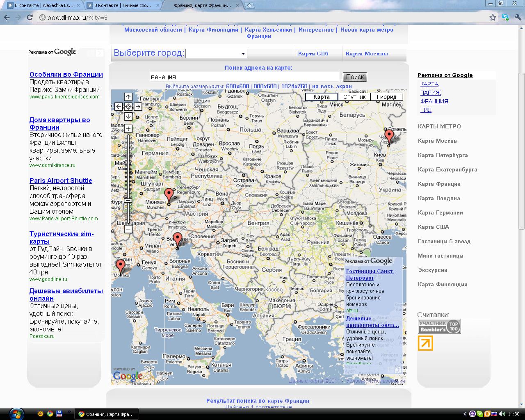Launch Chrome from quick launch bar
Screen dimensions: 525x420
[x=50, y=413]
